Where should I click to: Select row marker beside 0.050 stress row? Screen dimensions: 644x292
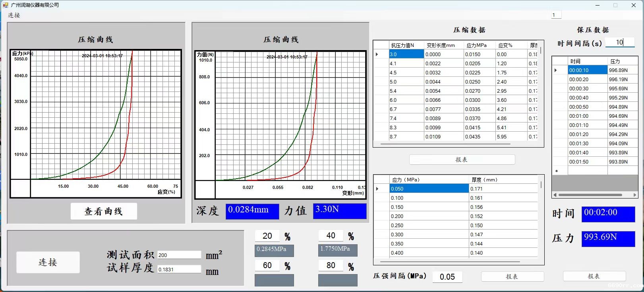(377, 189)
